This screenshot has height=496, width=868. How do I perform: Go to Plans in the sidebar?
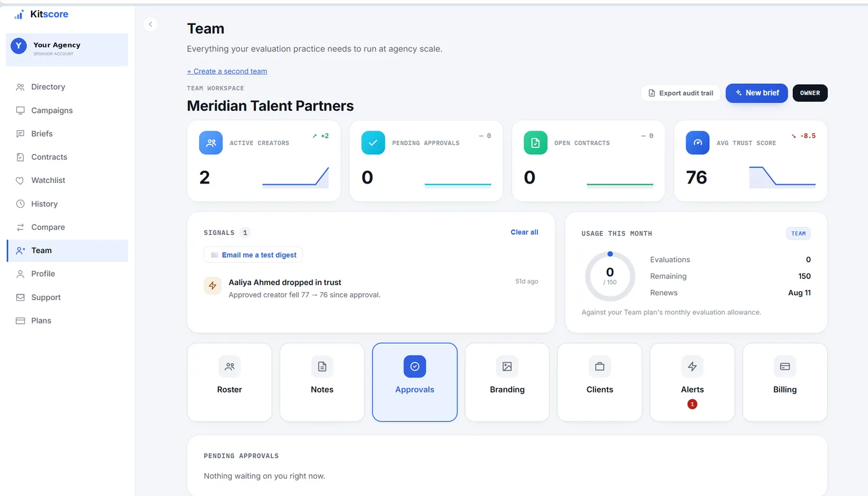coord(67,321)
